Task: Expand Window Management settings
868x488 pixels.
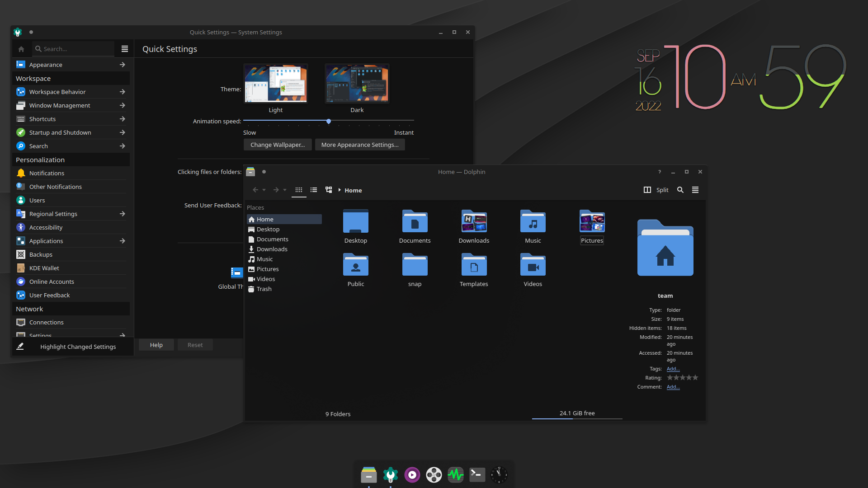Action: (x=123, y=105)
